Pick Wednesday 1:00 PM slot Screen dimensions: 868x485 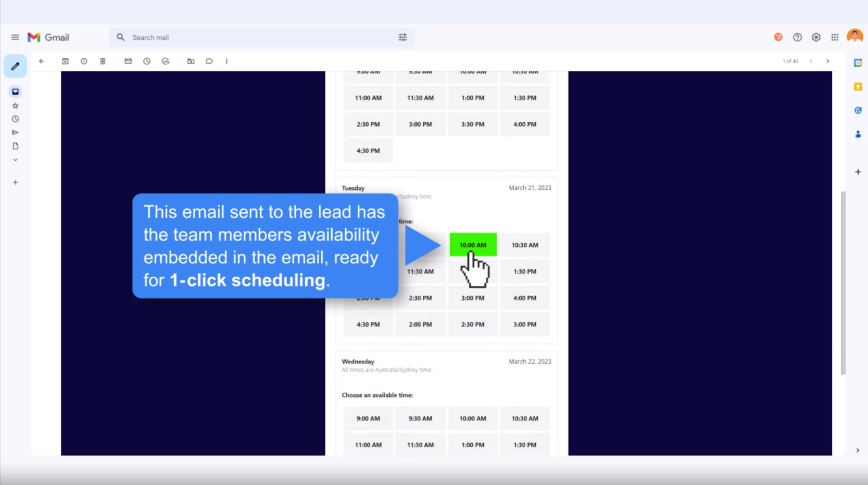pos(473,445)
